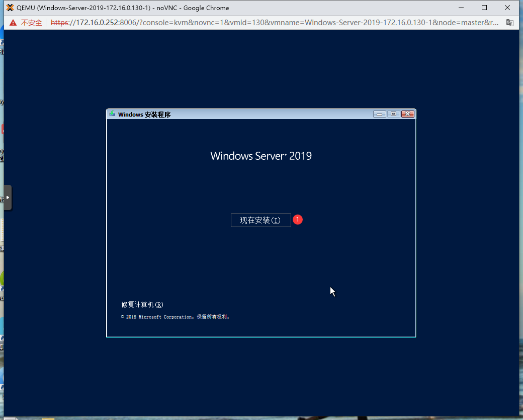
Task: Click the setup icon in Windows 安装程序 title bar
Action: click(113, 114)
